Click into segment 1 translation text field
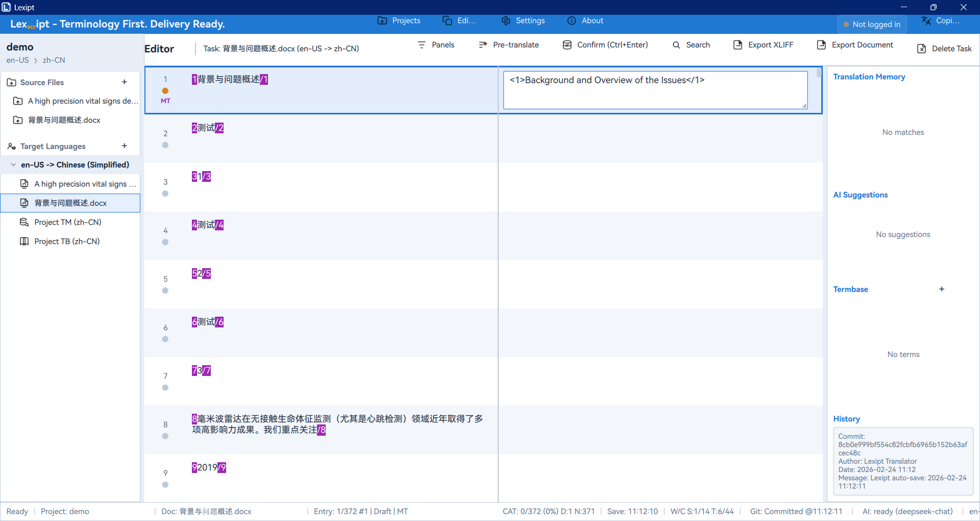The width and height of the screenshot is (980, 521). pos(655,90)
